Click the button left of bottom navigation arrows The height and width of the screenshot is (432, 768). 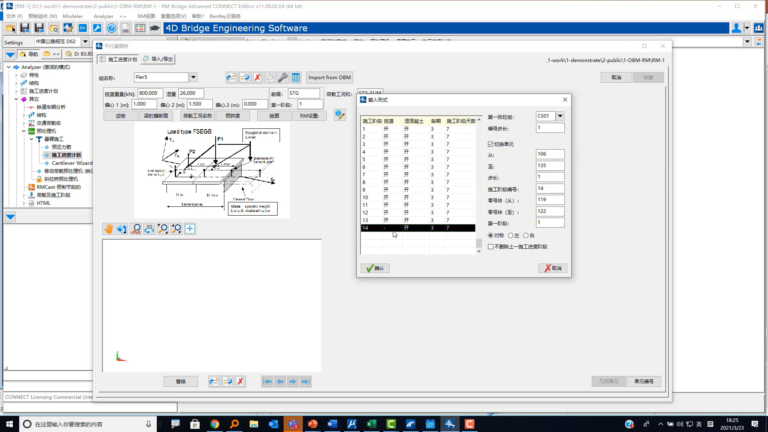pos(181,382)
